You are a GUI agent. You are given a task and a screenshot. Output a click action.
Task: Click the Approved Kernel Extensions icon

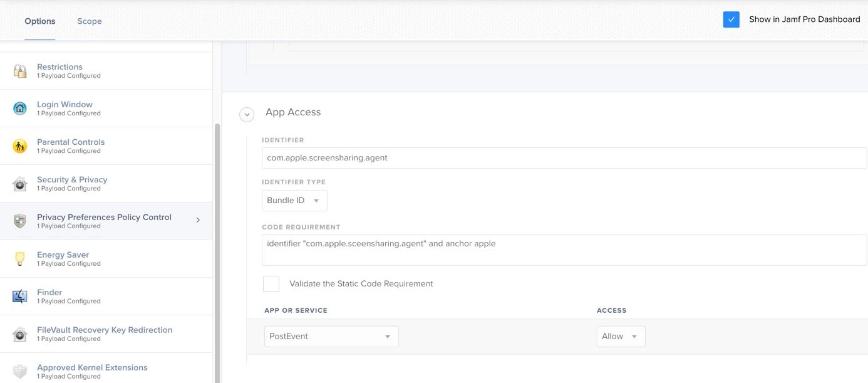20,372
